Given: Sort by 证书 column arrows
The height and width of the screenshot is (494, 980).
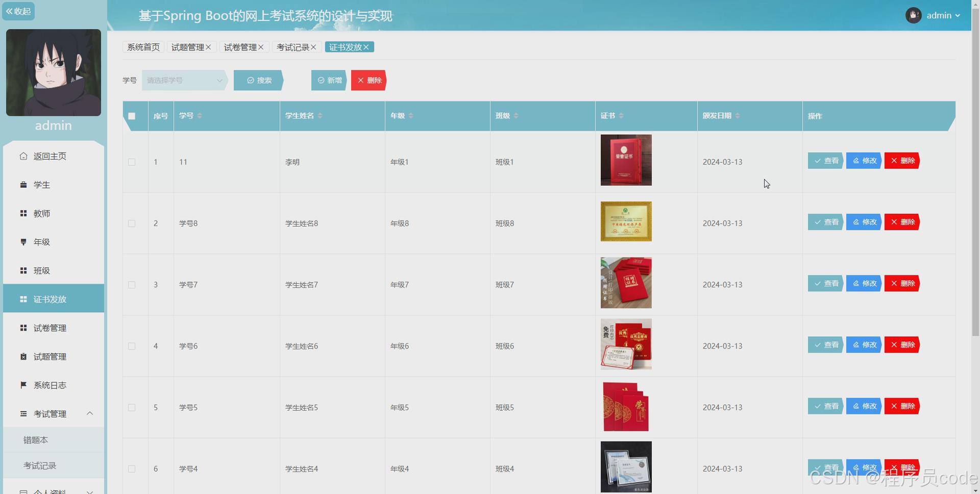Looking at the screenshot, I should point(621,116).
